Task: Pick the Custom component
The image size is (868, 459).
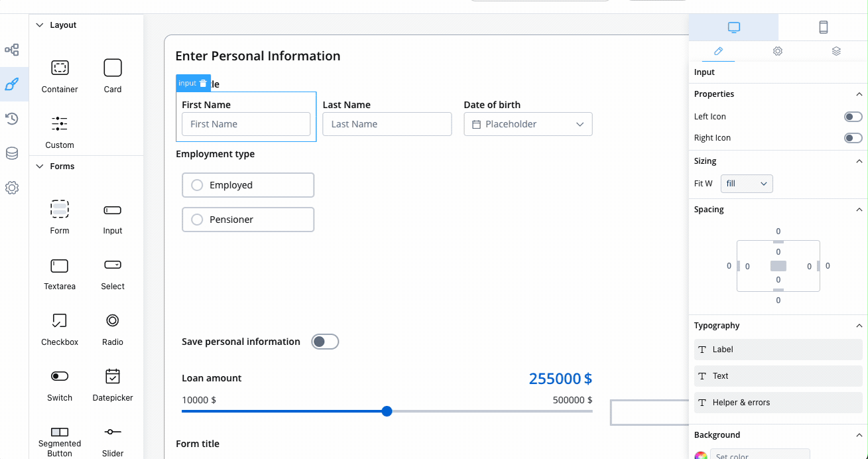Action: tap(60, 131)
